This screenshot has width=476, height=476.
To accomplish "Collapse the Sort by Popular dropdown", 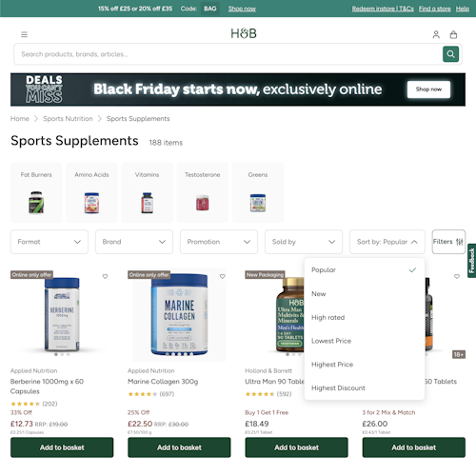I will click(387, 242).
